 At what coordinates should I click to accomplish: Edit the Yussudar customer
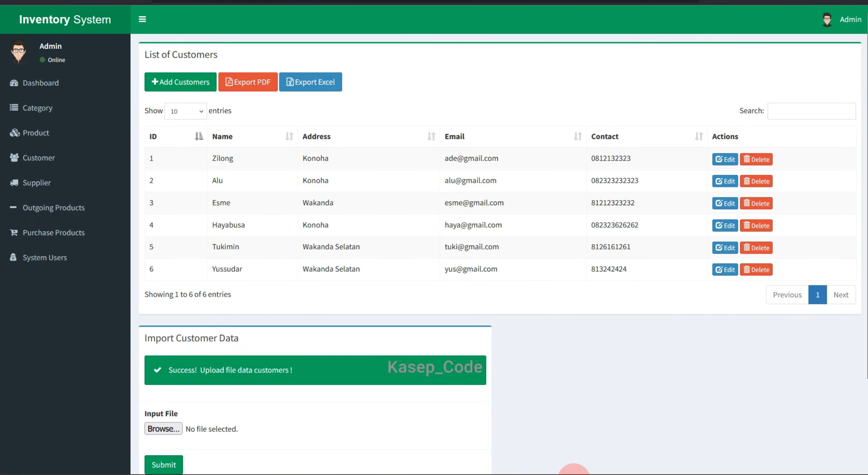(725, 269)
